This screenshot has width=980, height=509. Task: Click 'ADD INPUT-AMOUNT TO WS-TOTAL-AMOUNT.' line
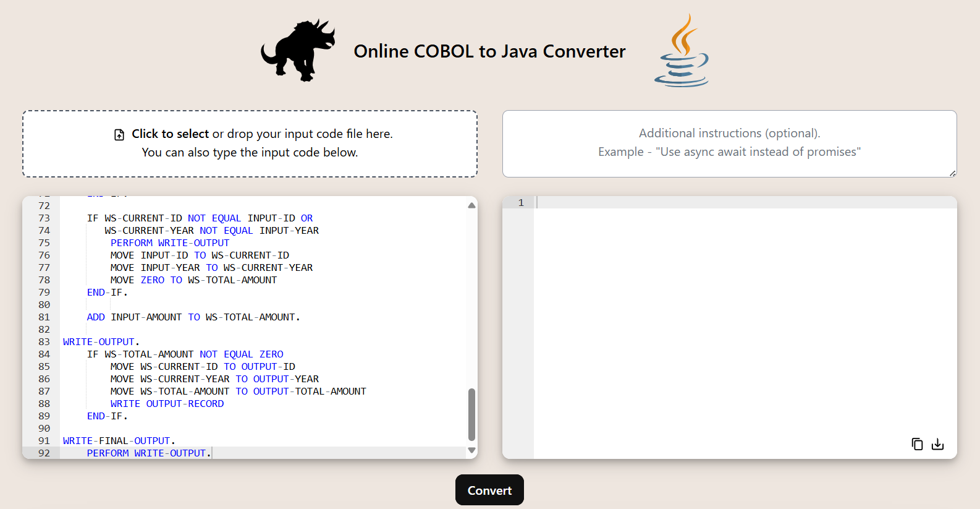(193, 317)
